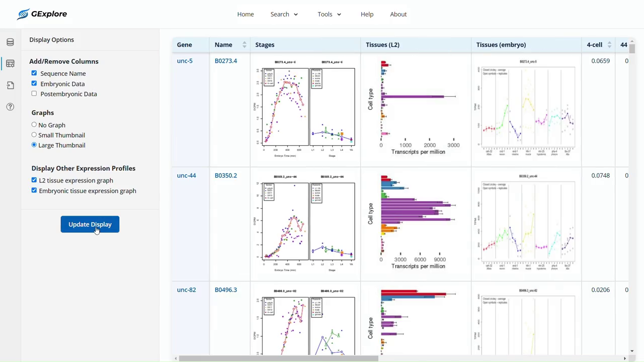Choose the Small Thumbnail radio option
644x362 pixels.
coord(34,135)
